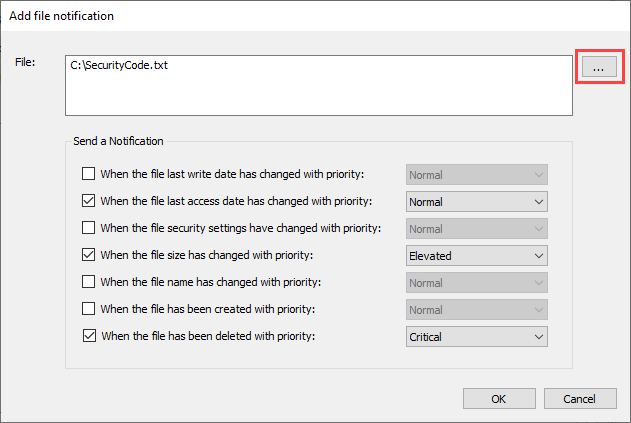
Task: Disable notification when file has been deleted
Action: (89, 336)
